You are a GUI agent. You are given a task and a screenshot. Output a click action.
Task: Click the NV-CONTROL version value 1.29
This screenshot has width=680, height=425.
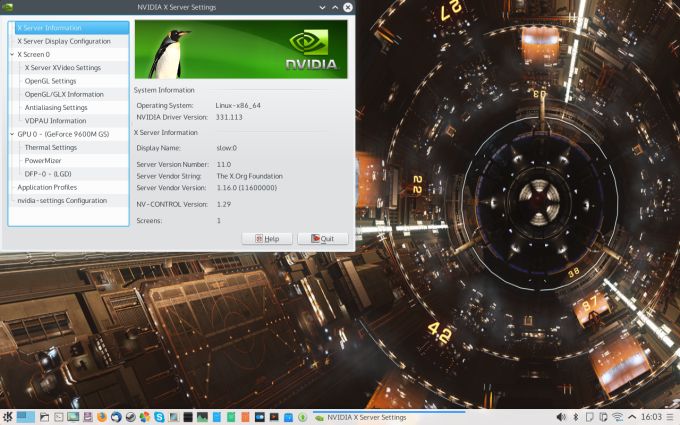tap(224, 204)
